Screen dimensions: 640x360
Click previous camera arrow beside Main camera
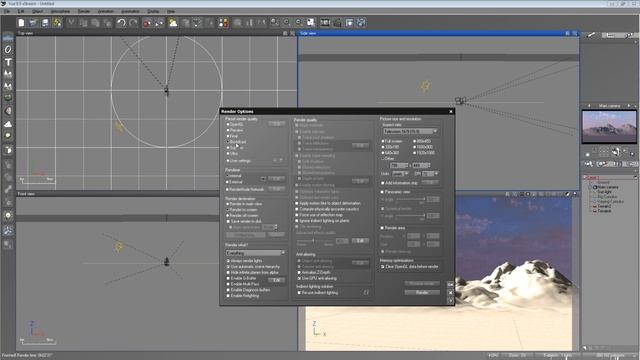[589, 106]
